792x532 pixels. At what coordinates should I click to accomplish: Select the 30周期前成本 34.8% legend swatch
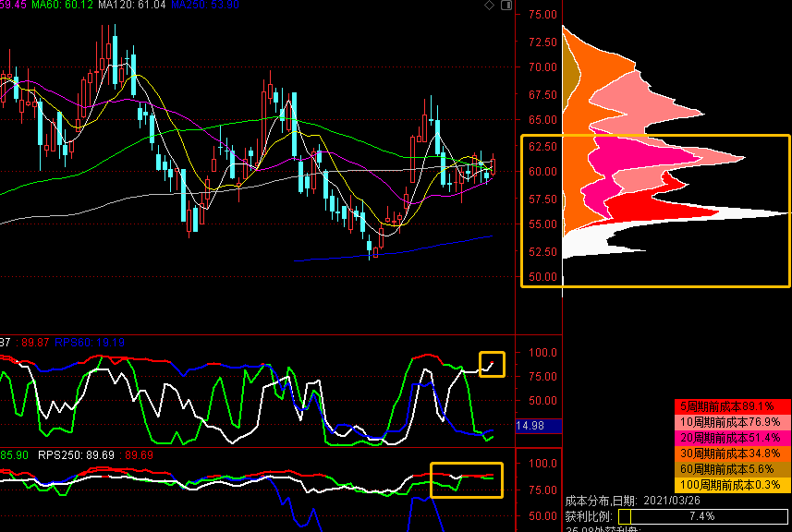coord(733,453)
